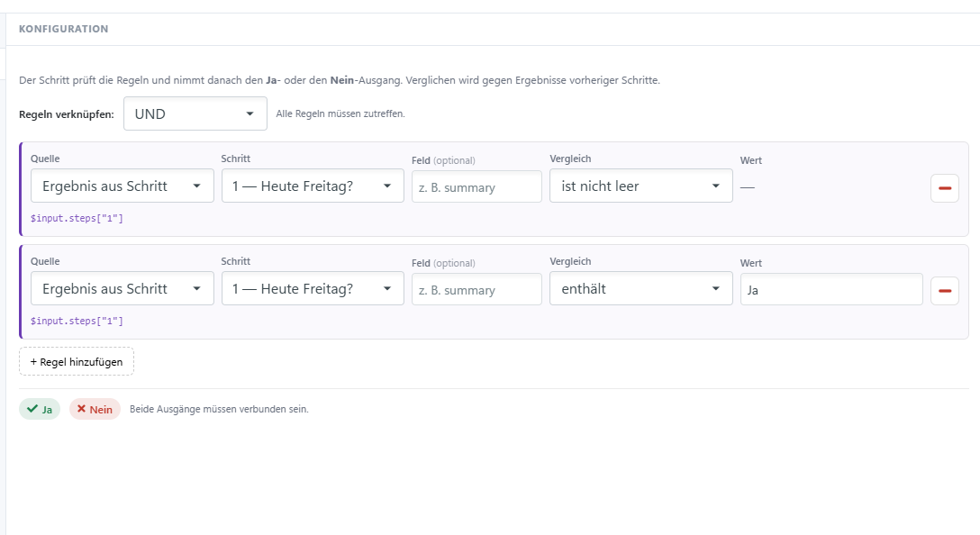Screen dimensions: 980x535
Task: Open Quelle dropdown in the second rule
Action: 122,288
